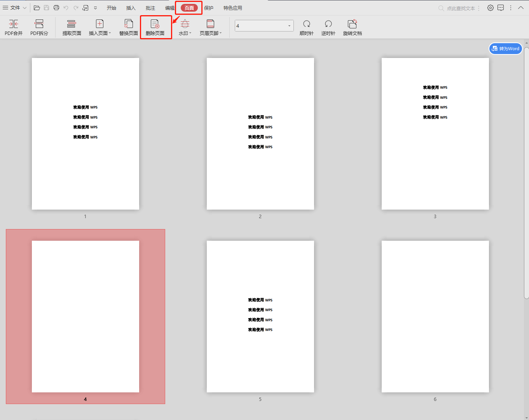
Task: Rotate page clockwise with 顺时针
Action: point(307,28)
